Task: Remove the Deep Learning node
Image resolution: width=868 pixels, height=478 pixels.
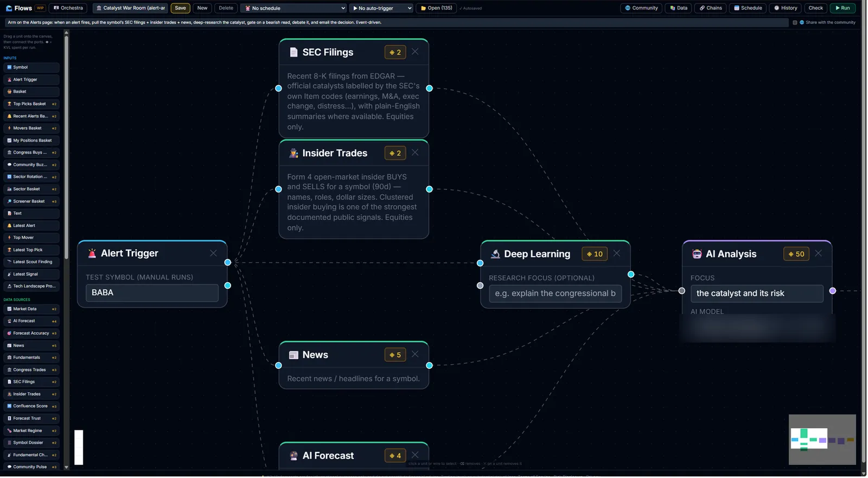Action: pyautogui.click(x=617, y=253)
